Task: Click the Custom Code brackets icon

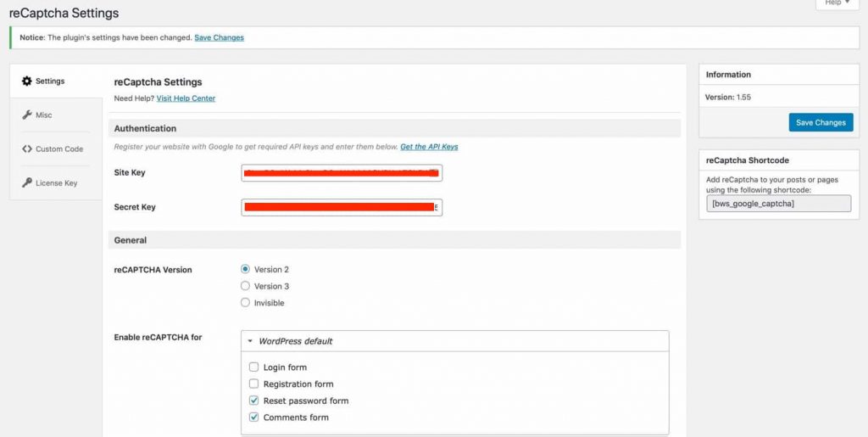Action: click(x=26, y=148)
